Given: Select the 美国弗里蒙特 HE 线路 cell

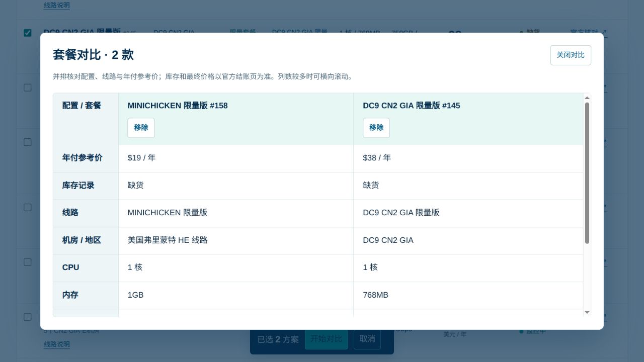Looking at the screenshot, I should 236,241.
